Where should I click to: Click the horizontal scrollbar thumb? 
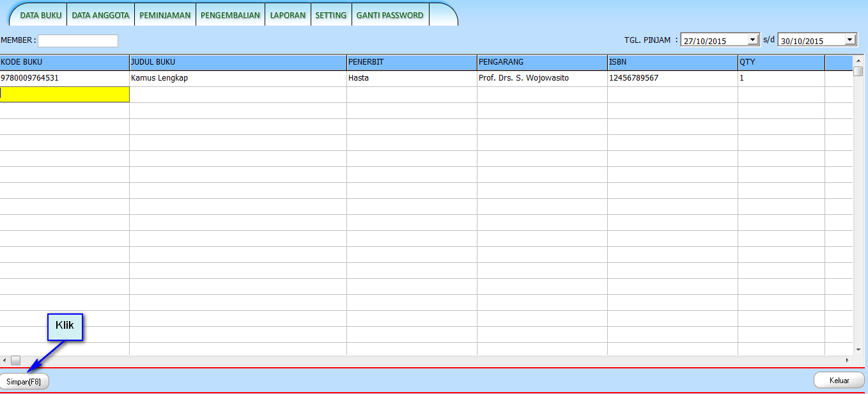click(15, 361)
